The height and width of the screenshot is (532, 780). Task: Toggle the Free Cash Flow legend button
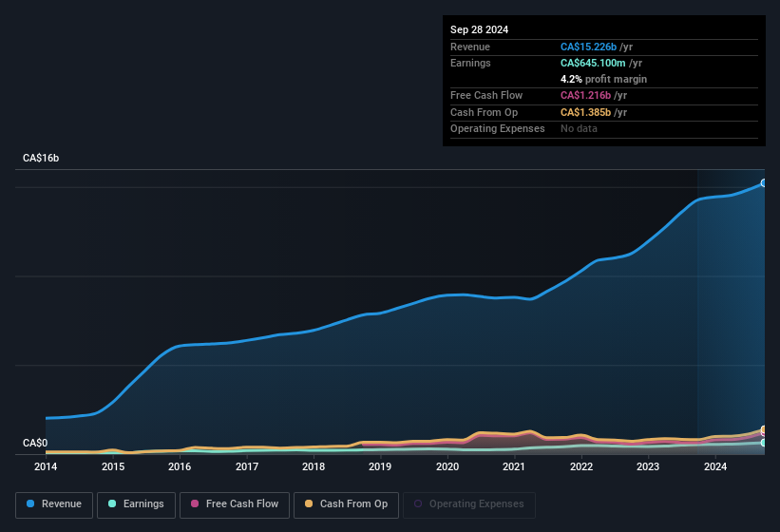tap(235, 504)
